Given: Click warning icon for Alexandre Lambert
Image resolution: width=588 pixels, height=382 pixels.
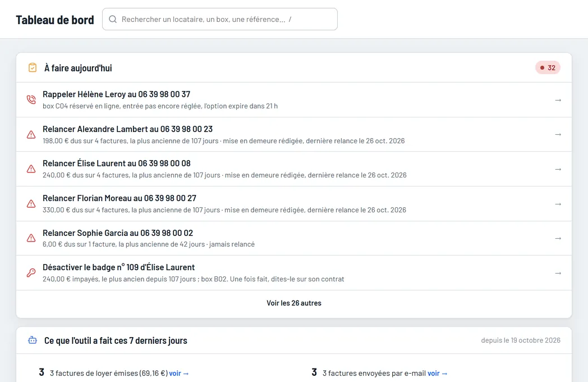Looking at the screenshot, I should click(x=31, y=134).
